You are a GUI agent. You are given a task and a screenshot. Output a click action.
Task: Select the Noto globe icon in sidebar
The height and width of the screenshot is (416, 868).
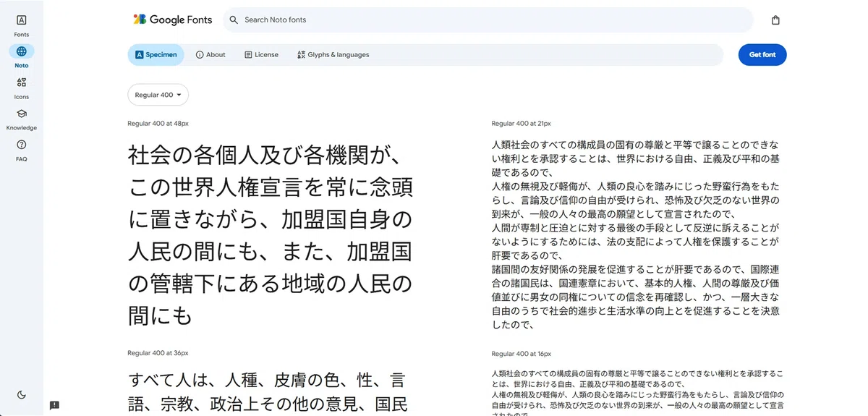click(x=22, y=51)
